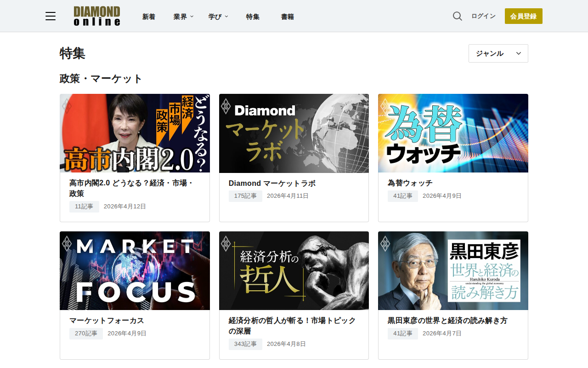The image size is (588, 368).
Task: Click the date 2026年4月8日
Action: pos(286,344)
